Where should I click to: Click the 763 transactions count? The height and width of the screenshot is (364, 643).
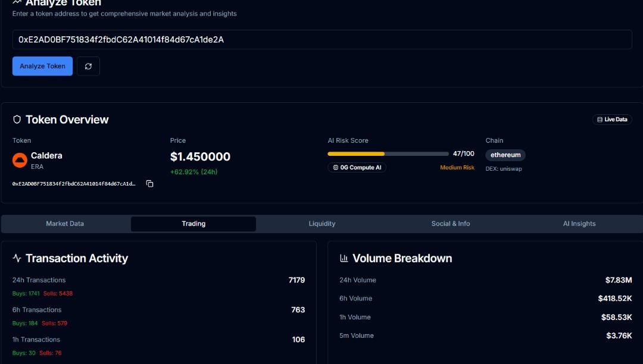click(298, 310)
